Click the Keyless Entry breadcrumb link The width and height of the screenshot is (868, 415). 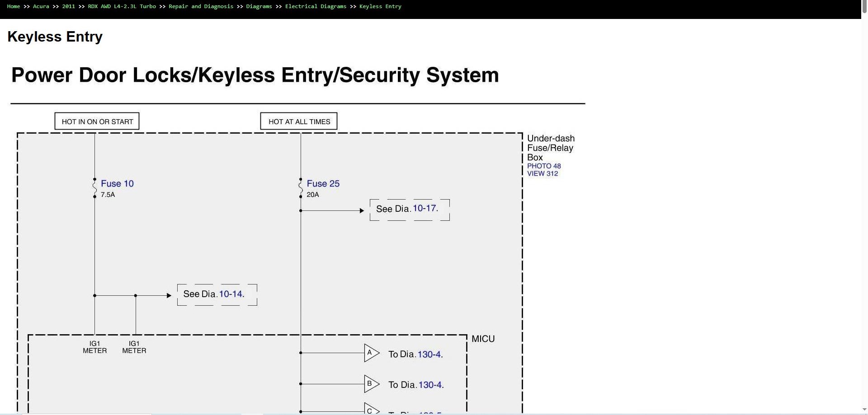click(380, 6)
